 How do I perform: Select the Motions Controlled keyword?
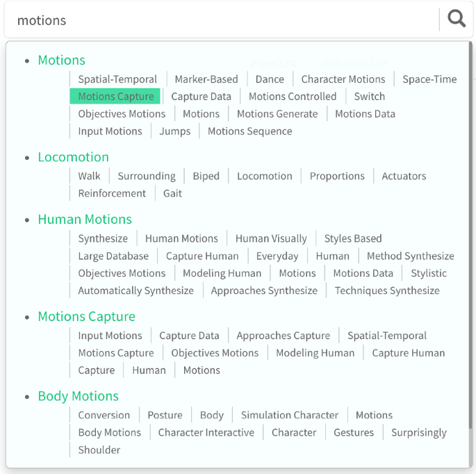(x=293, y=96)
